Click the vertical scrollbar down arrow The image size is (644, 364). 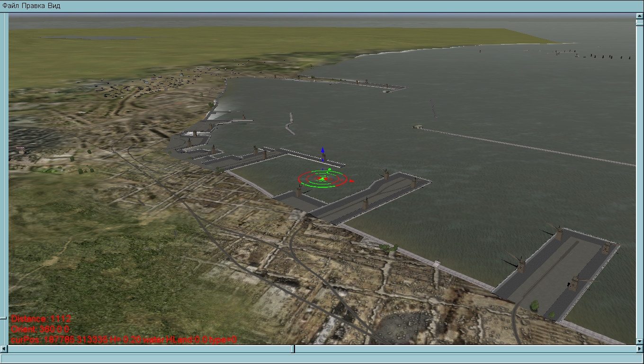[640, 341]
